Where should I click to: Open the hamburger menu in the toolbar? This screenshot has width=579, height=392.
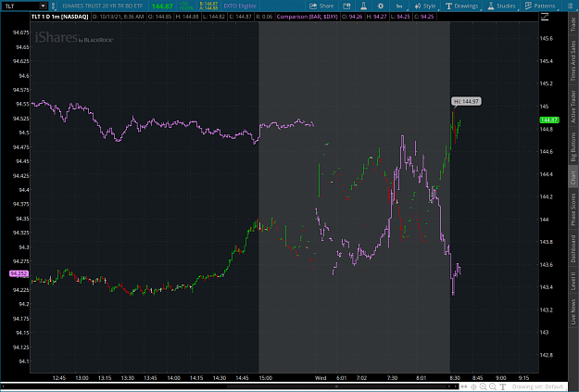point(570,6)
